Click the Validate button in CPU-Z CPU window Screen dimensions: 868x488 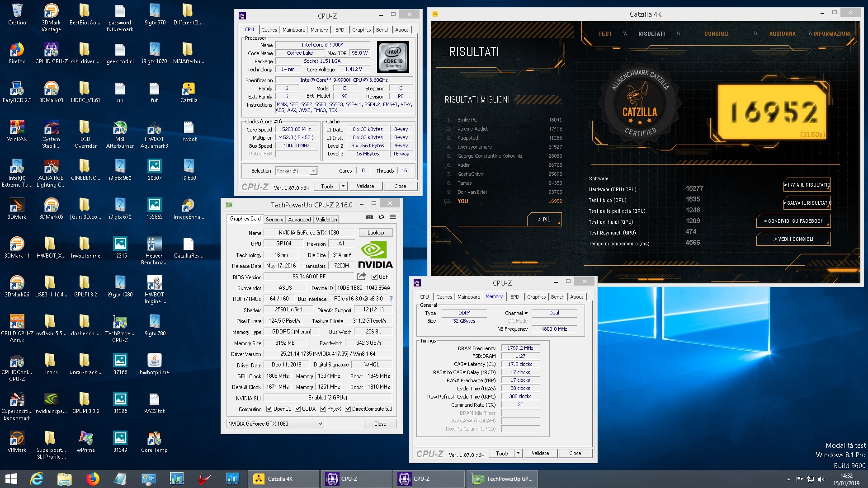click(365, 186)
